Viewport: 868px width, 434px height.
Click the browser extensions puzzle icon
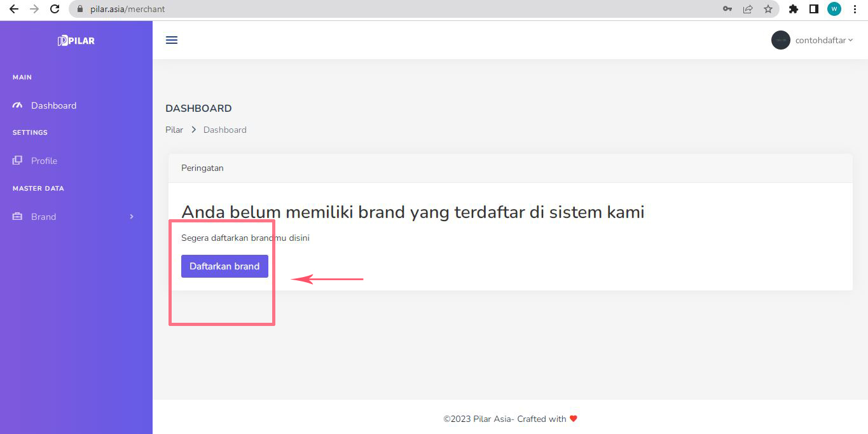(793, 9)
